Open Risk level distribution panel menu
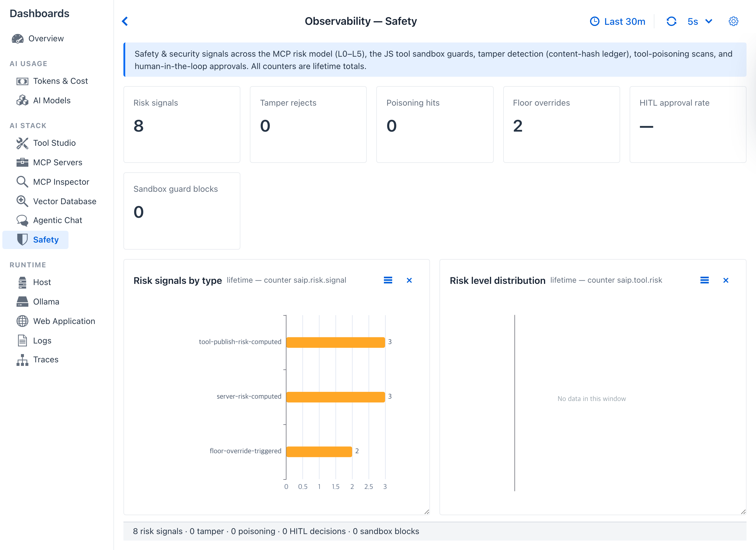Screen dimensions: 756x550 pyautogui.click(x=704, y=280)
